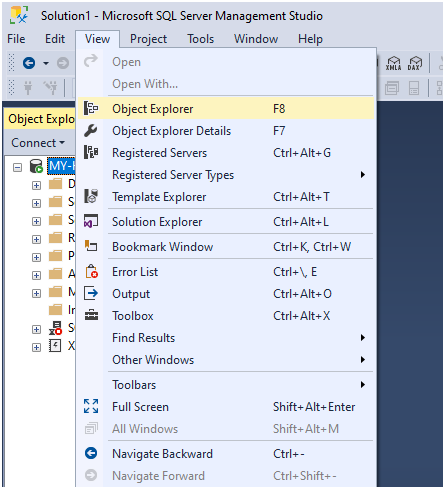Click the XMLA query toolbar icon

[394, 63]
